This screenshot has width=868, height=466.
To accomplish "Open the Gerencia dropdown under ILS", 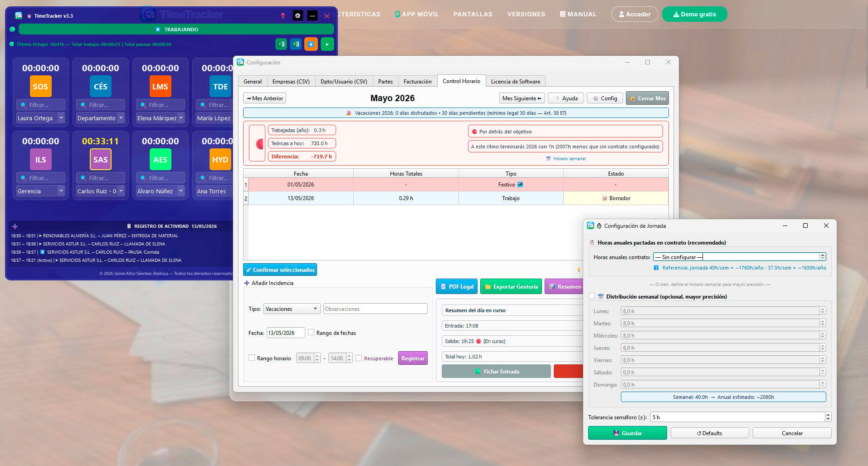I will click(x=40, y=191).
